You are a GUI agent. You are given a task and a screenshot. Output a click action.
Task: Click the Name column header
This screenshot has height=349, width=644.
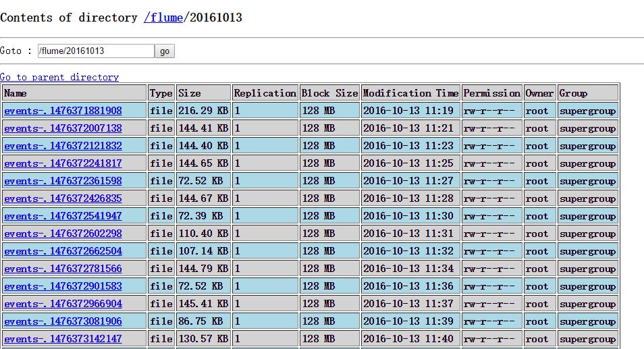click(x=74, y=93)
